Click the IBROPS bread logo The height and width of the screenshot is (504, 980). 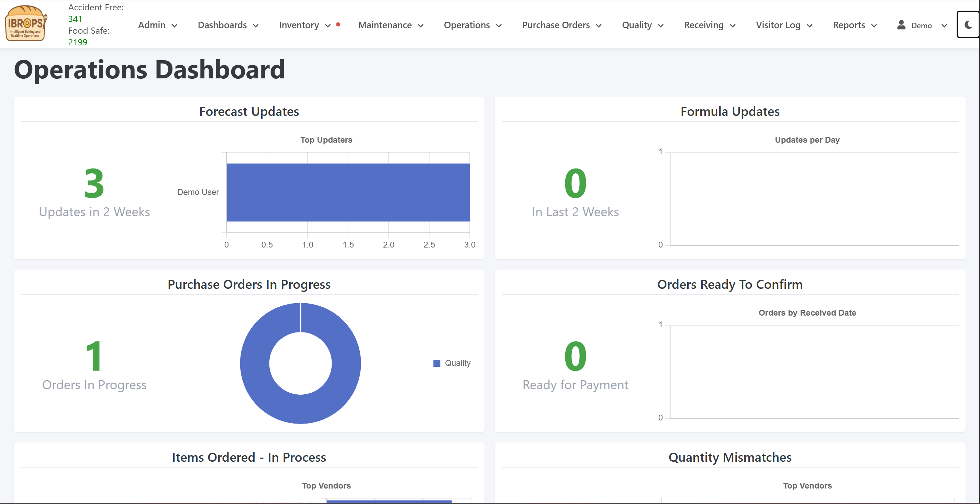point(26,23)
